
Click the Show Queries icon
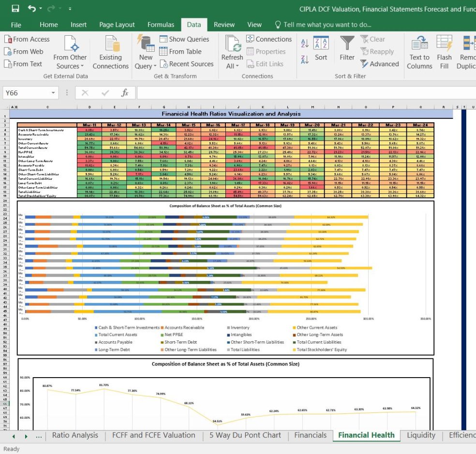point(164,39)
